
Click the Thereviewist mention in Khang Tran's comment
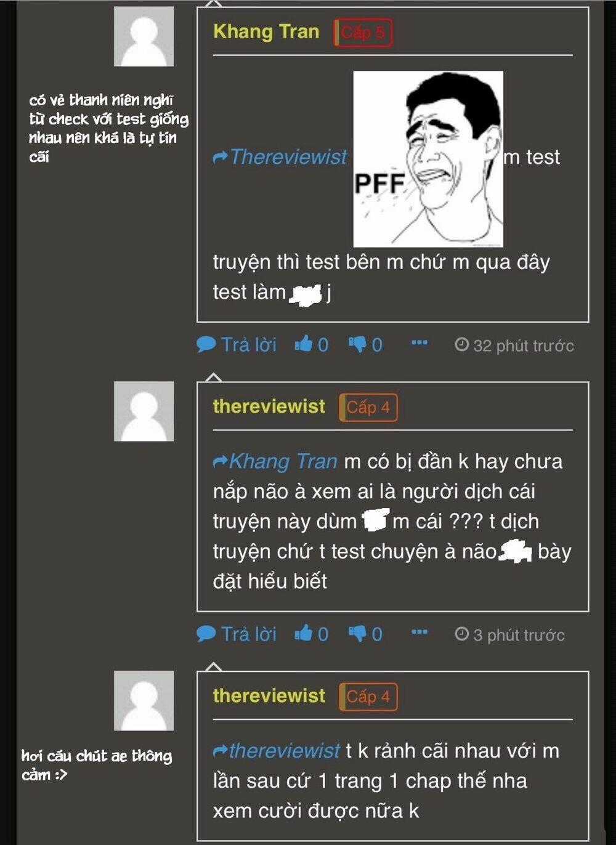point(287,157)
